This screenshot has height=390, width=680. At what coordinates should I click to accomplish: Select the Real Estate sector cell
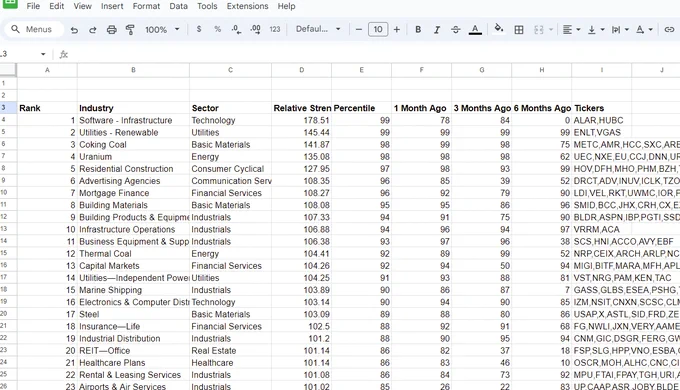tap(230, 351)
